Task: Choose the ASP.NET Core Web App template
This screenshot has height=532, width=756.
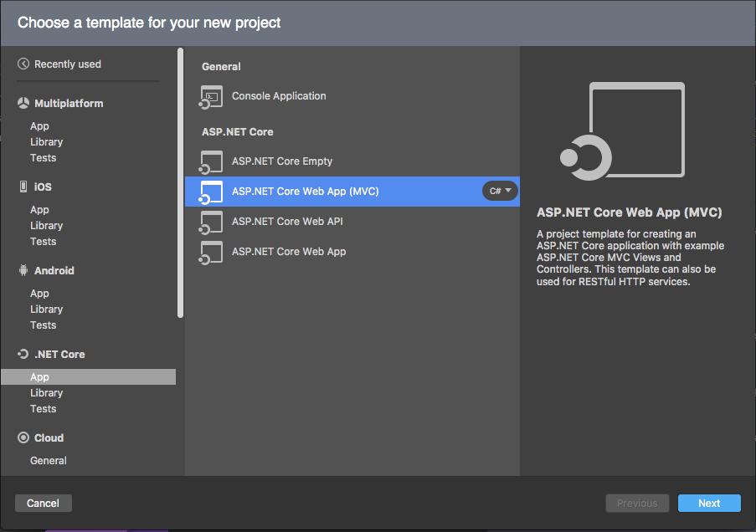Action: 352,252
